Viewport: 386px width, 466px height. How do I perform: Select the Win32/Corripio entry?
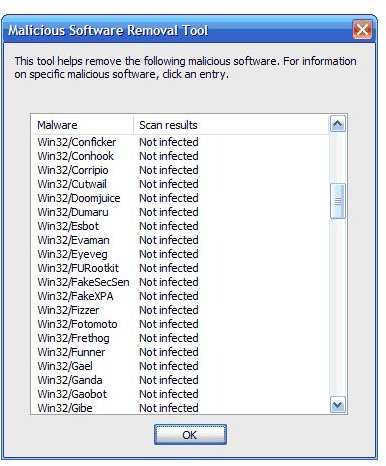click(73, 170)
